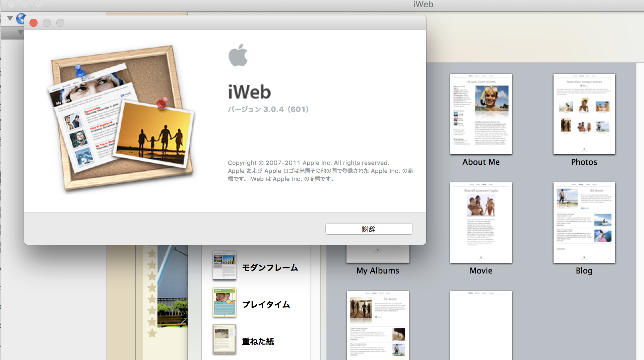This screenshot has height=360, width=644.
Task: Click the 謝辞 acknowledgements button
Action: 369,229
